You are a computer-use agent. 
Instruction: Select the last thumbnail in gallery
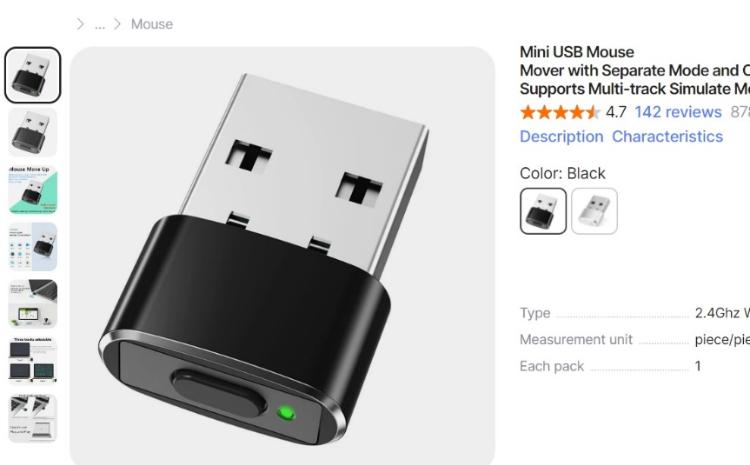(x=33, y=418)
